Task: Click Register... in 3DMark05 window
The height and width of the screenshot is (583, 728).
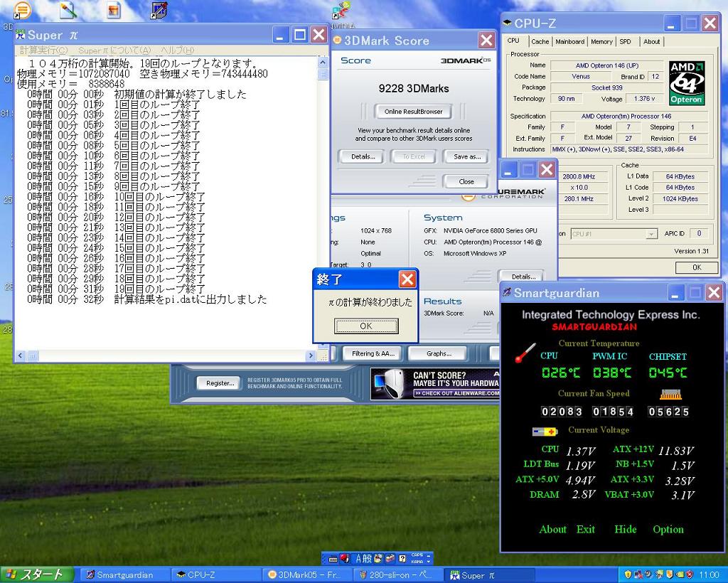Action: [220, 383]
